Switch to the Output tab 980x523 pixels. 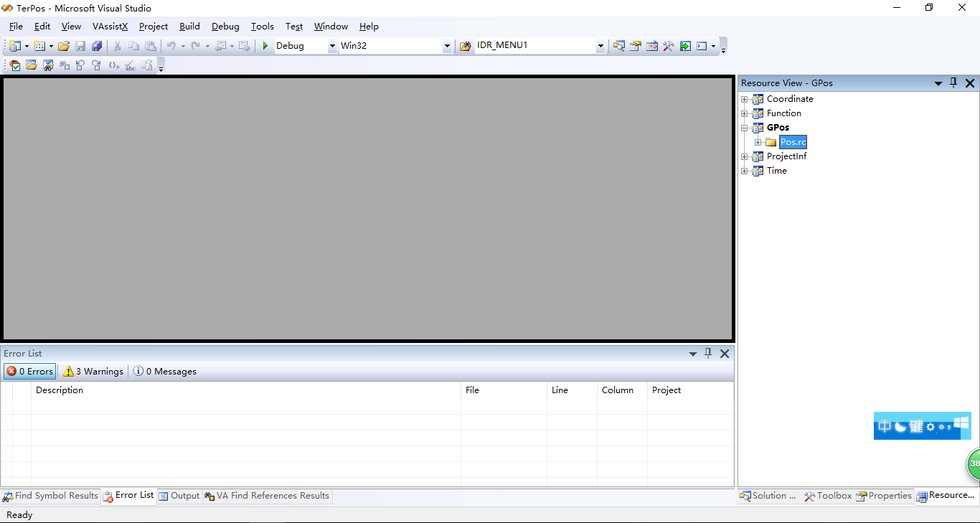click(x=179, y=496)
